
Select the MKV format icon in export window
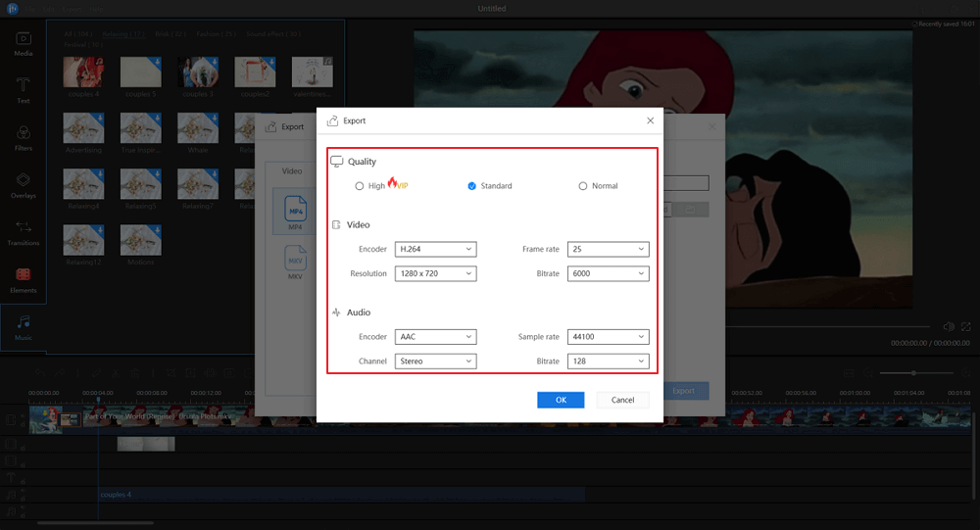[295, 262]
